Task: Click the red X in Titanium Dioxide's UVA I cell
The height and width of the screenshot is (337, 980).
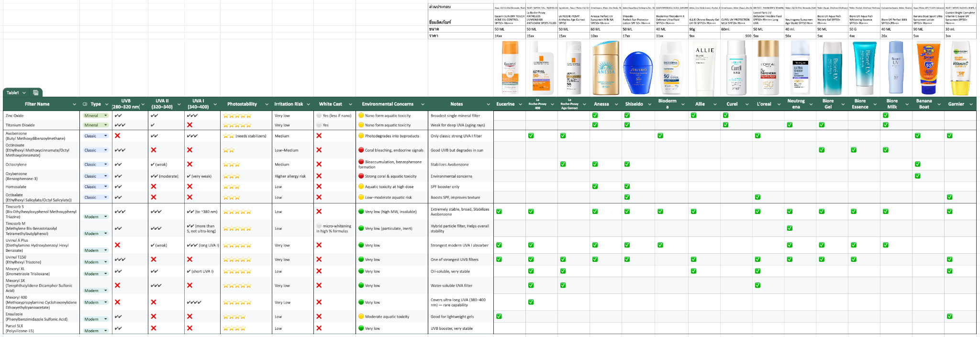Action: 190,125
